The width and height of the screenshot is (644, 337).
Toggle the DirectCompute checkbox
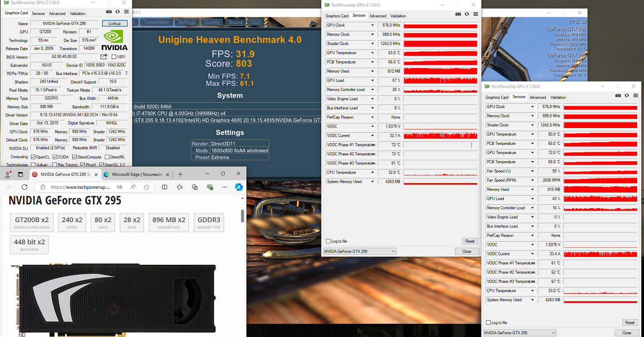click(x=74, y=157)
